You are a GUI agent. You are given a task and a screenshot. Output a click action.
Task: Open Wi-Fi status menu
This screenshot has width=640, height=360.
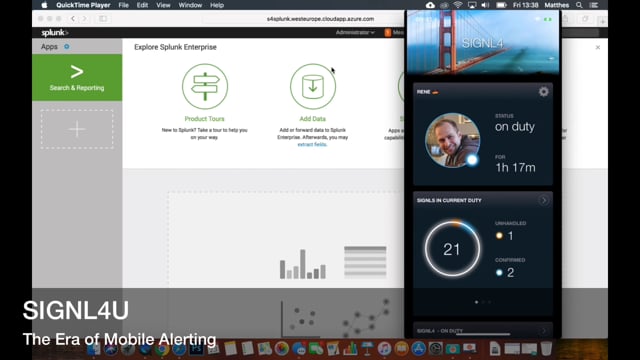click(458, 5)
